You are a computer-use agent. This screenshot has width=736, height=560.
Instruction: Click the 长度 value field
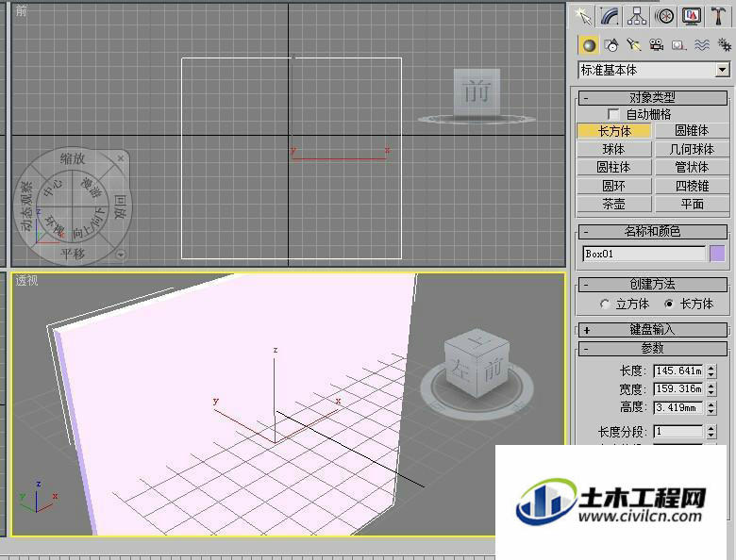pos(678,371)
